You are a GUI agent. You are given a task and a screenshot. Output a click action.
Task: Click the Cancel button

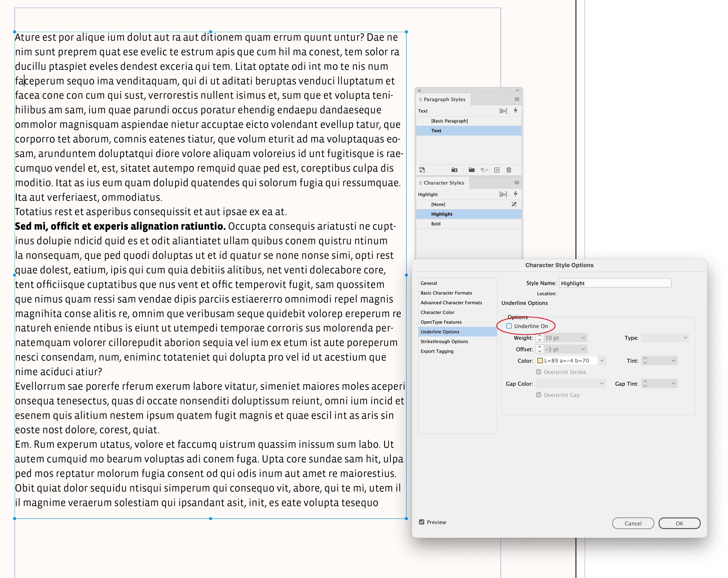(x=633, y=523)
